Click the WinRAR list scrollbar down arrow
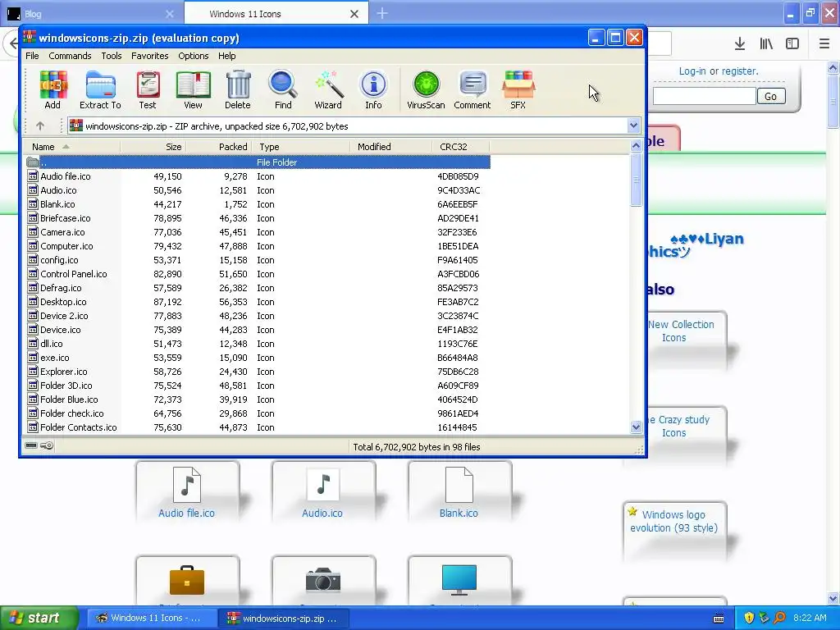 (636, 427)
